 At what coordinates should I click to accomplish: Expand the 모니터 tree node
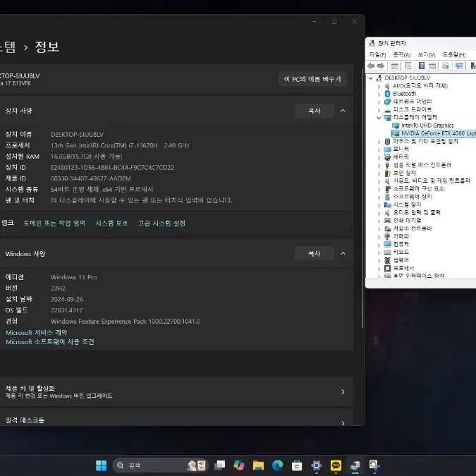(x=379, y=149)
